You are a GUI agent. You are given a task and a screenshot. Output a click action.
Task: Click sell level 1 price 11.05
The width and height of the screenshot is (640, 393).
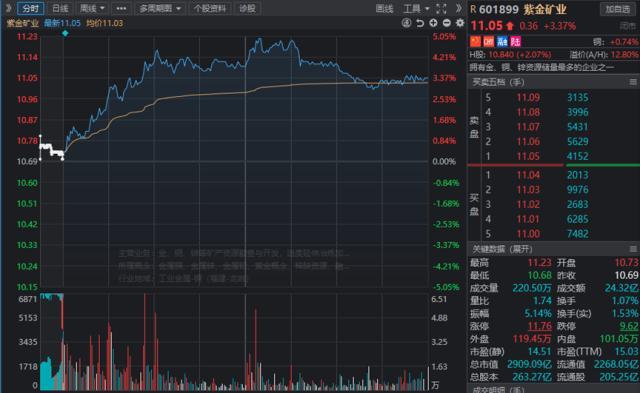(528, 156)
